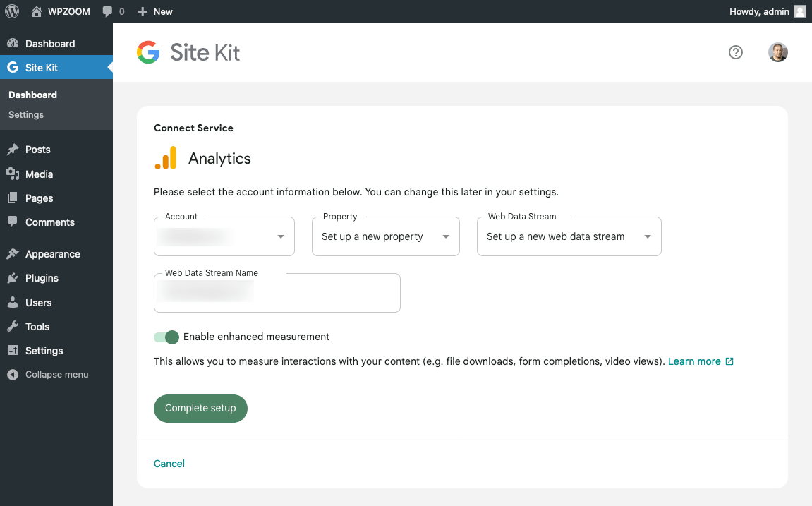
Task: Click the Appearance paintbrush icon
Action: (x=13, y=254)
